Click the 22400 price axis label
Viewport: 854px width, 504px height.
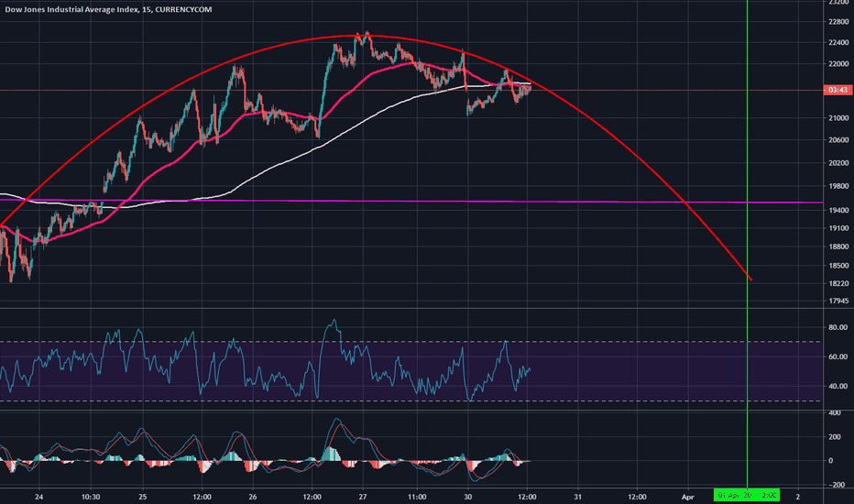pos(838,42)
